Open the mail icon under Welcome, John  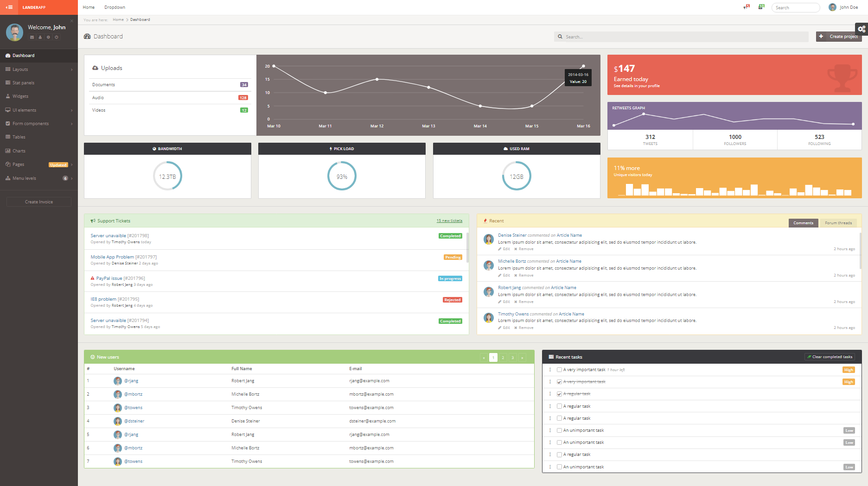pyautogui.click(x=32, y=37)
